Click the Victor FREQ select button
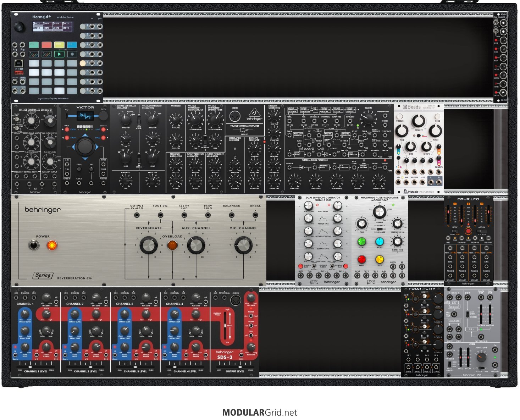The image size is (520, 420). coord(104,138)
